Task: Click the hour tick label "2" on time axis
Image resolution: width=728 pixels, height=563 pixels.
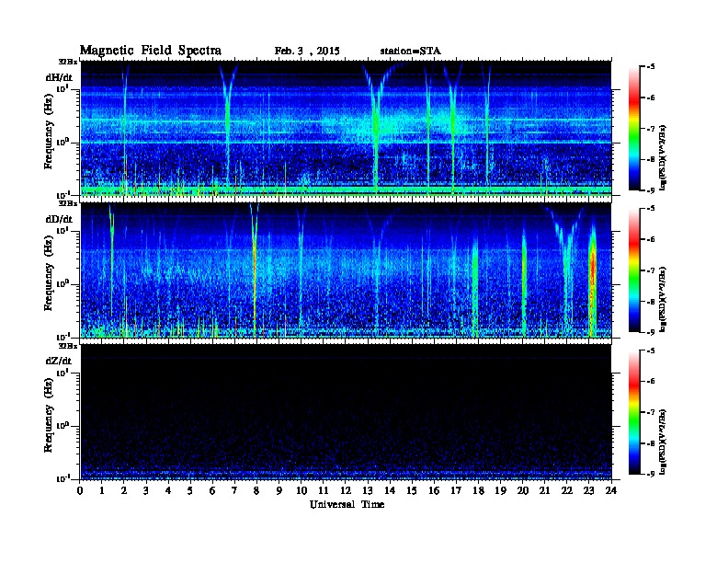Action: [124, 490]
